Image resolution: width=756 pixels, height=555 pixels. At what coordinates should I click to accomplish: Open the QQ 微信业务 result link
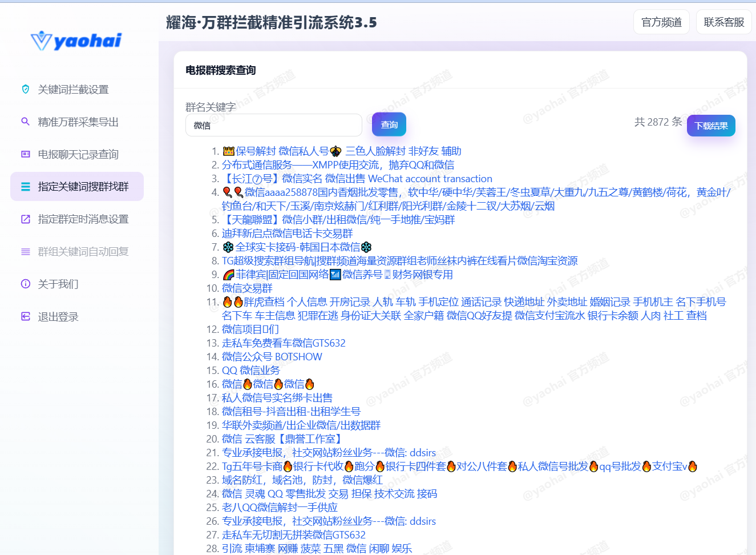coord(250,371)
